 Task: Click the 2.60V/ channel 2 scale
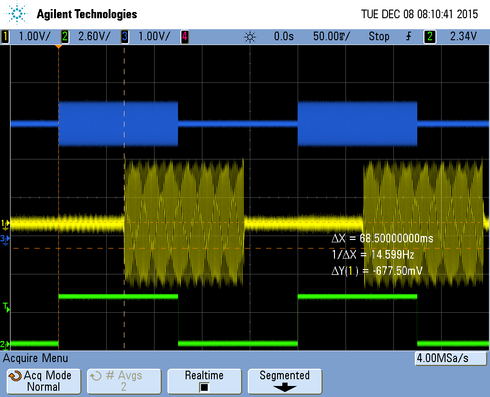pos(94,36)
